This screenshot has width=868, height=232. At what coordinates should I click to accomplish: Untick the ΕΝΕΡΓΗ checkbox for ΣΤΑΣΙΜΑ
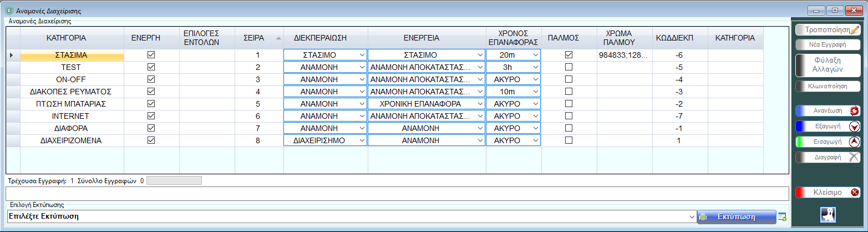[151, 55]
